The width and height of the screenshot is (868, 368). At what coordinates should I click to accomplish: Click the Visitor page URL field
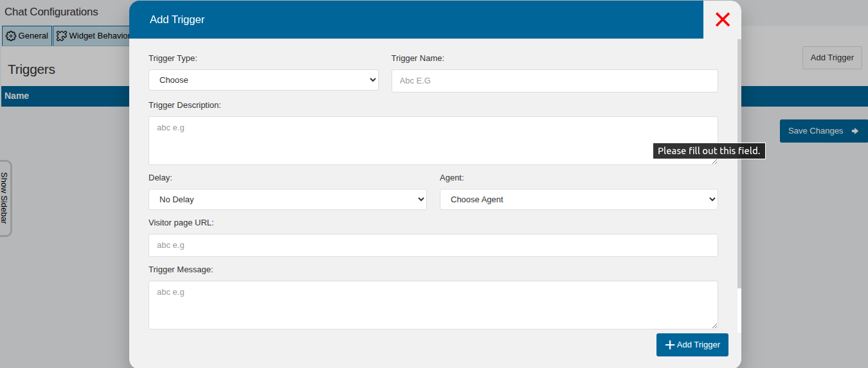[433, 245]
